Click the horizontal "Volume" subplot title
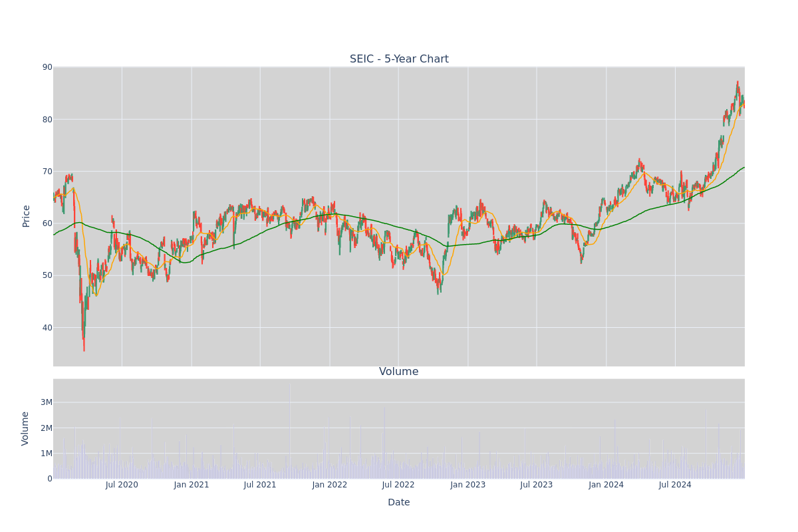The height and width of the screenshot is (532, 798). pyautogui.click(x=399, y=372)
